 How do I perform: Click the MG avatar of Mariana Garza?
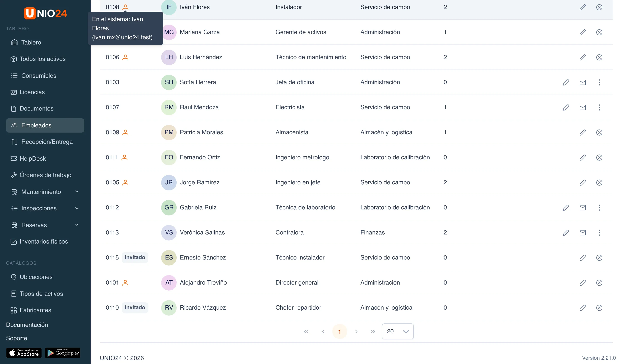(x=169, y=32)
